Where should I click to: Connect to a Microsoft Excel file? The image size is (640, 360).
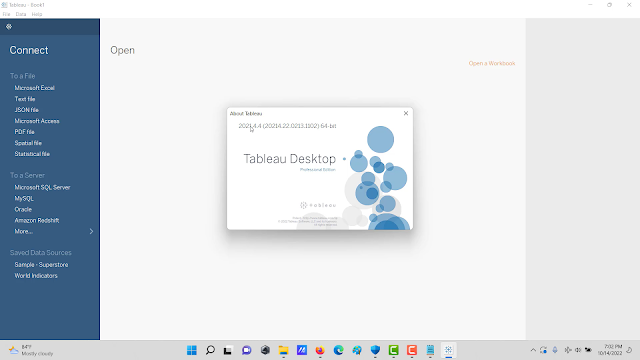(x=35, y=88)
